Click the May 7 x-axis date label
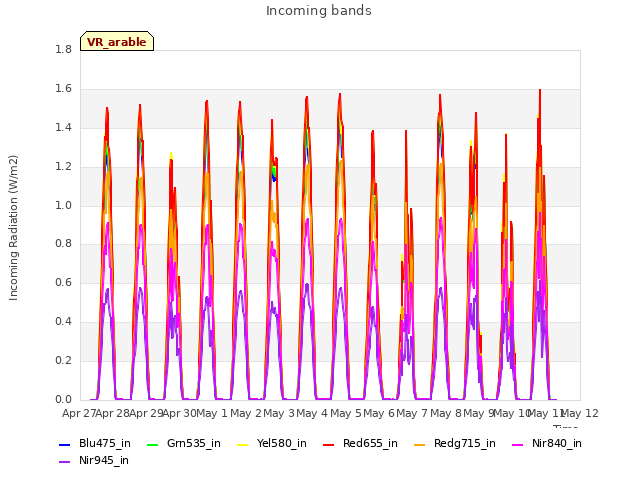 pos(412,413)
